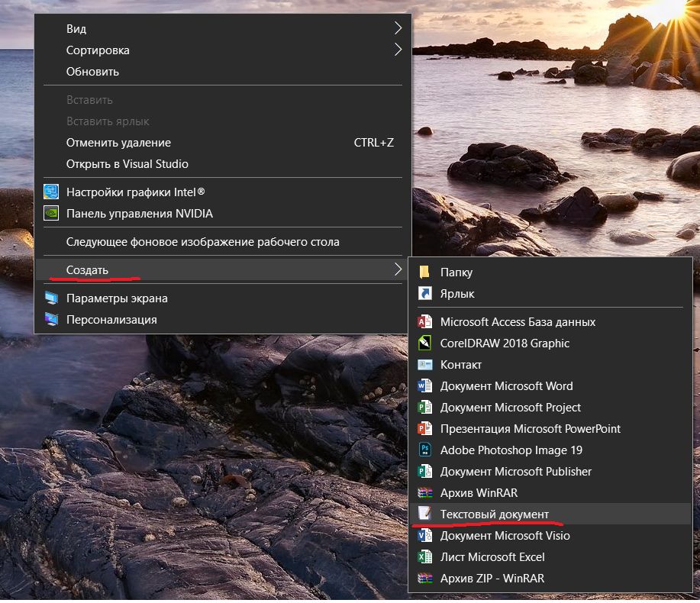The image size is (700, 603).
Task: Expand the Создать submenu arrow
Action: [x=398, y=269]
